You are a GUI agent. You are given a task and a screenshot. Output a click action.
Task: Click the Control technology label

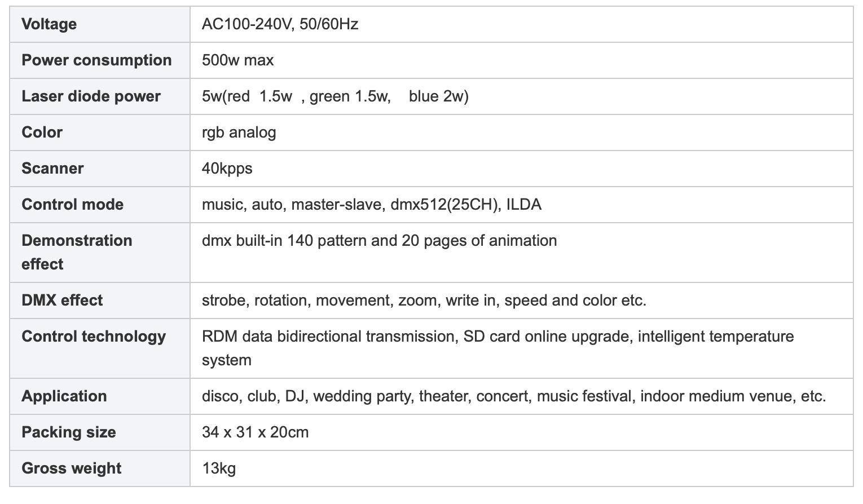[94, 337]
